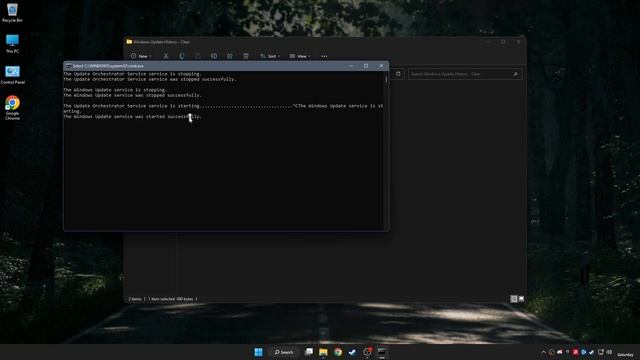Close the cmd.exe command window

381,66
